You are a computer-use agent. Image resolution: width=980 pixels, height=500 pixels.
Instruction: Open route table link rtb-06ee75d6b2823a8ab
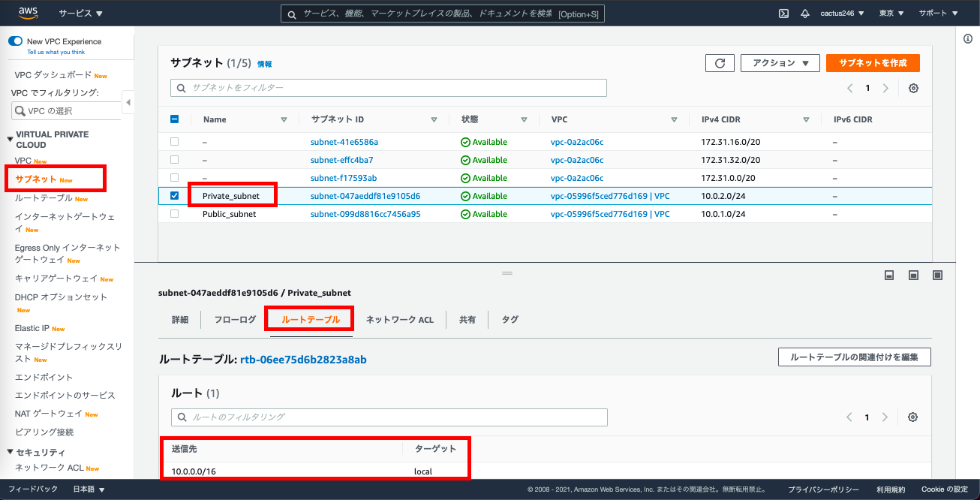pyautogui.click(x=303, y=360)
